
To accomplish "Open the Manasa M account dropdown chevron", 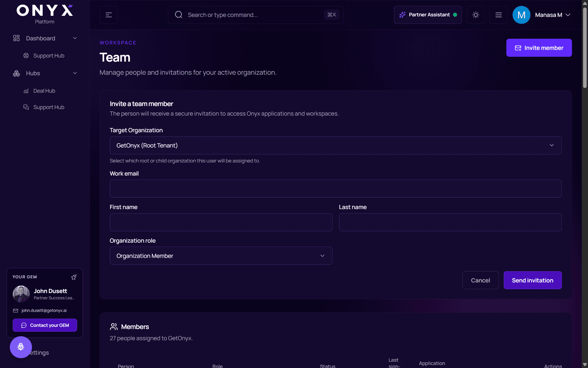I will (568, 15).
